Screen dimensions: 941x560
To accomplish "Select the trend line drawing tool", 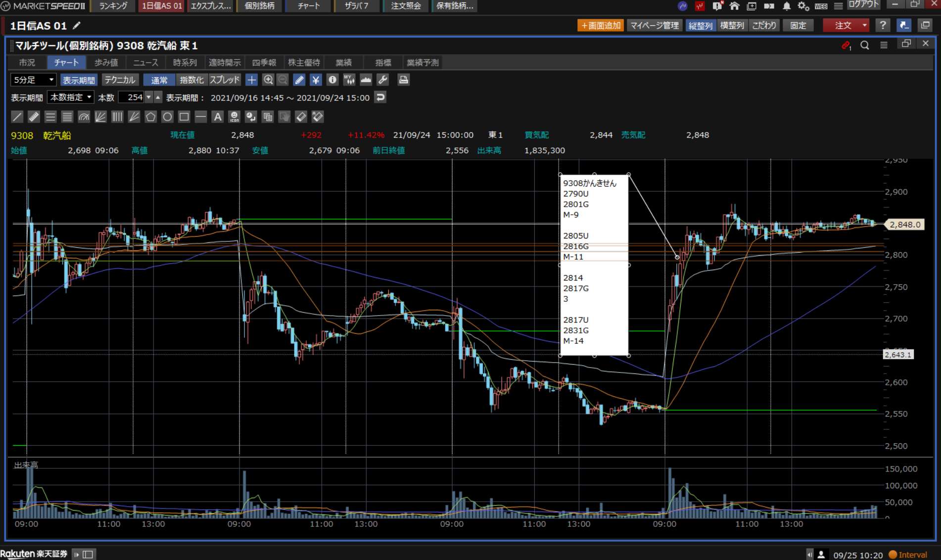I will click(17, 117).
